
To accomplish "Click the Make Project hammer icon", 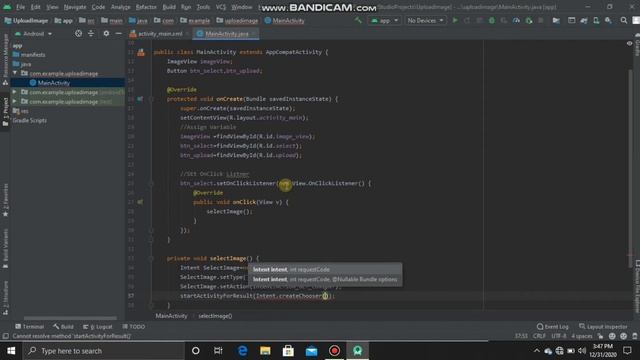I will pyautogui.click(x=358, y=20).
